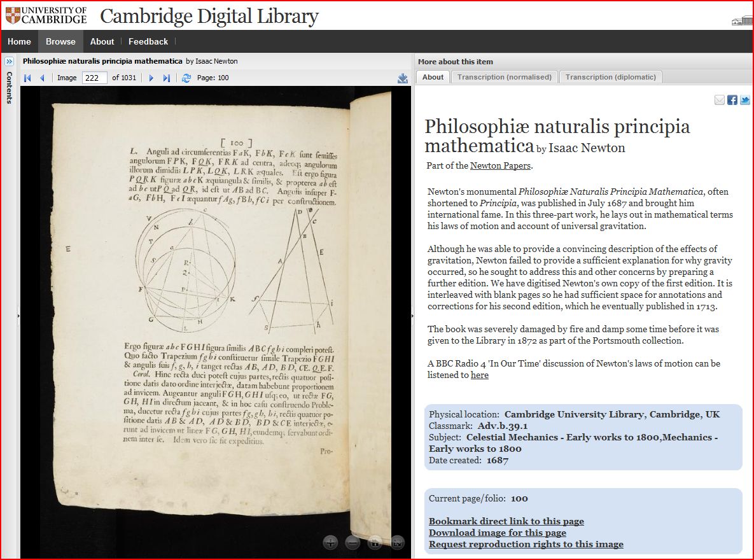Collapse panel using right divider arrow

pyautogui.click(x=412, y=316)
